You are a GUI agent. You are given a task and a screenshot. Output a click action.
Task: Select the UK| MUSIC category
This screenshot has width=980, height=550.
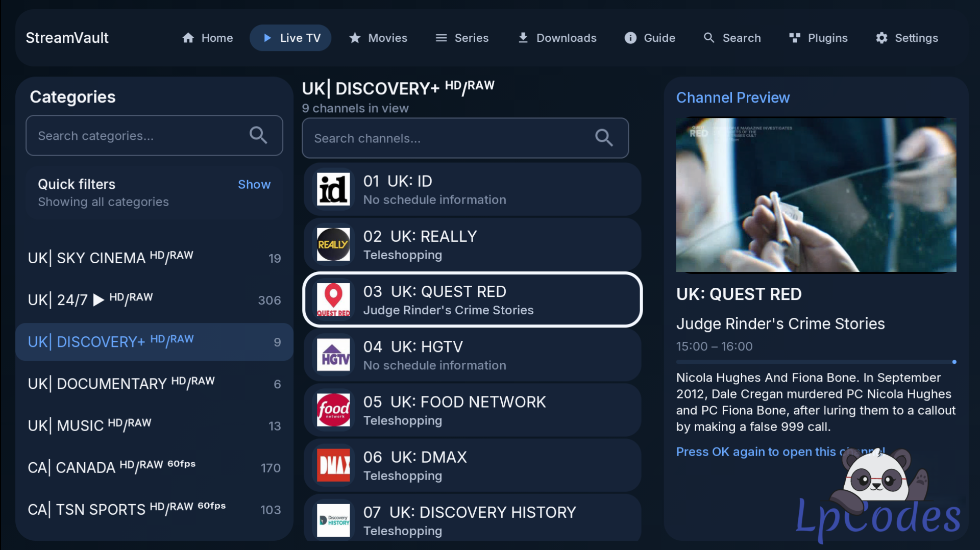pos(154,426)
